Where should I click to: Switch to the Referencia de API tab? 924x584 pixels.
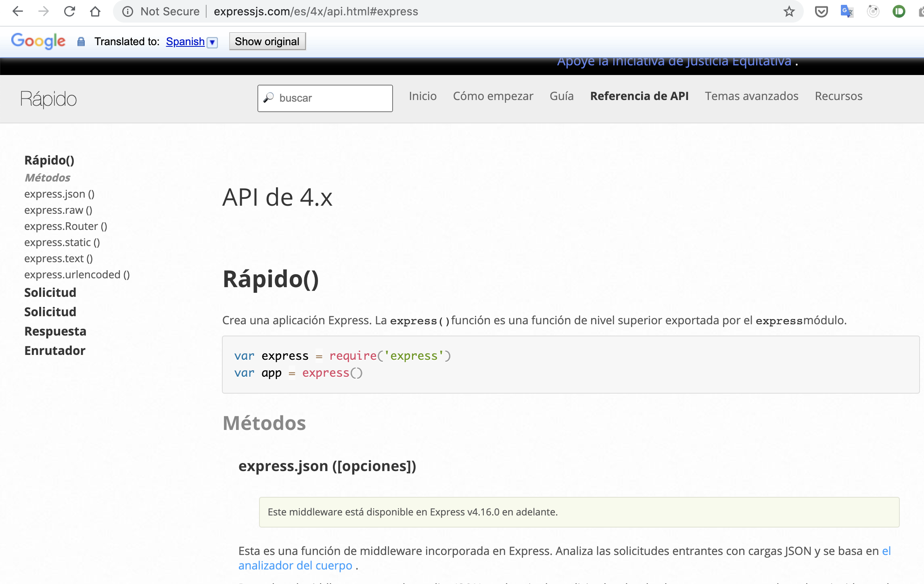pos(640,96)
